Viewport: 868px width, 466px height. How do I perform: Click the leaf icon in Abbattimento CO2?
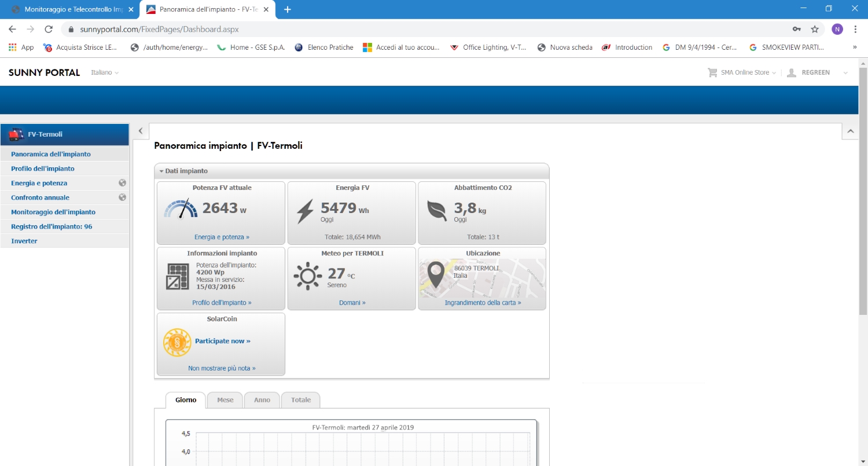click(437, 211)
